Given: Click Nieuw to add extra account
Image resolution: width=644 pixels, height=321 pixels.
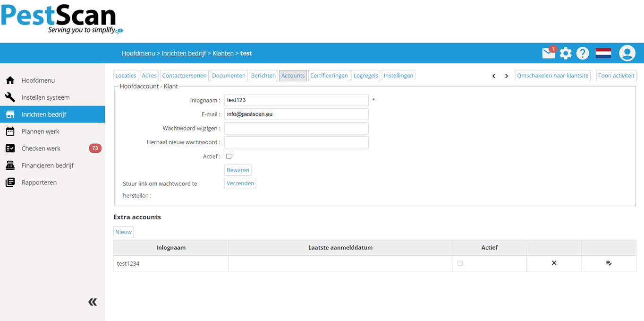Looking at the screenshot, I should tap(124, 232).
